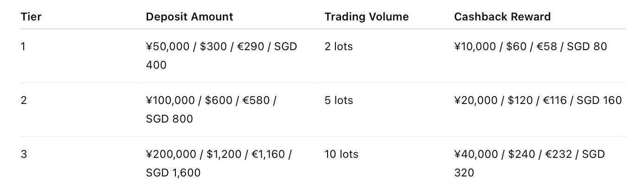The height and width of the screenshot is (195, 644).
Task: Click the "10 lots" trading volume cell
Action: 341,154
